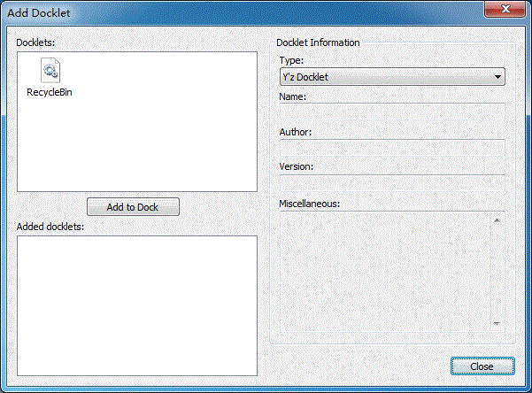Click the Add to Dock button

click(133, 207)
